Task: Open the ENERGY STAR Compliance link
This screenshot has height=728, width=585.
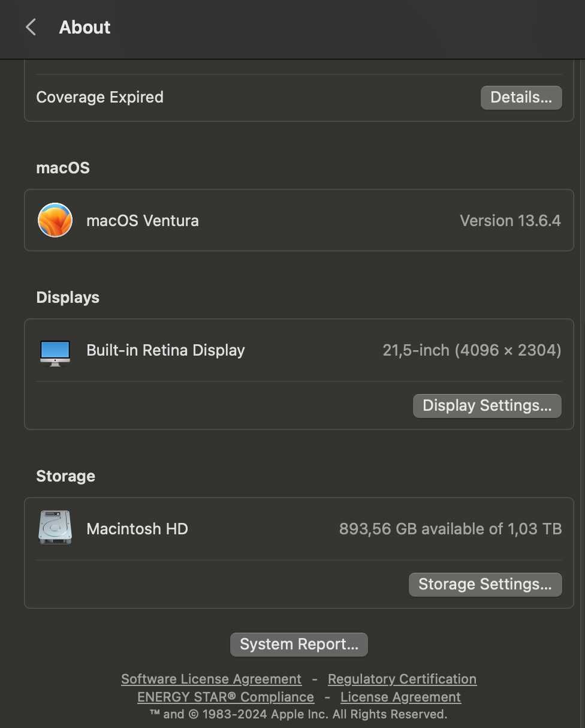Action: click(x=225, y=697)
